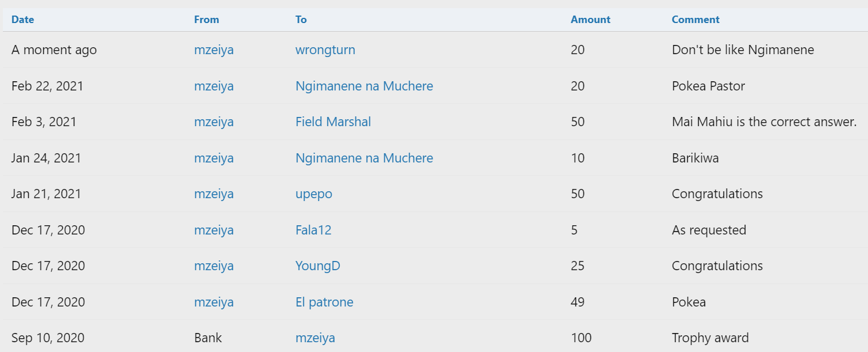Click mzeiya sender in Fala12 row
The height and width of the screenshot is (352, 868).
point(214,230)
